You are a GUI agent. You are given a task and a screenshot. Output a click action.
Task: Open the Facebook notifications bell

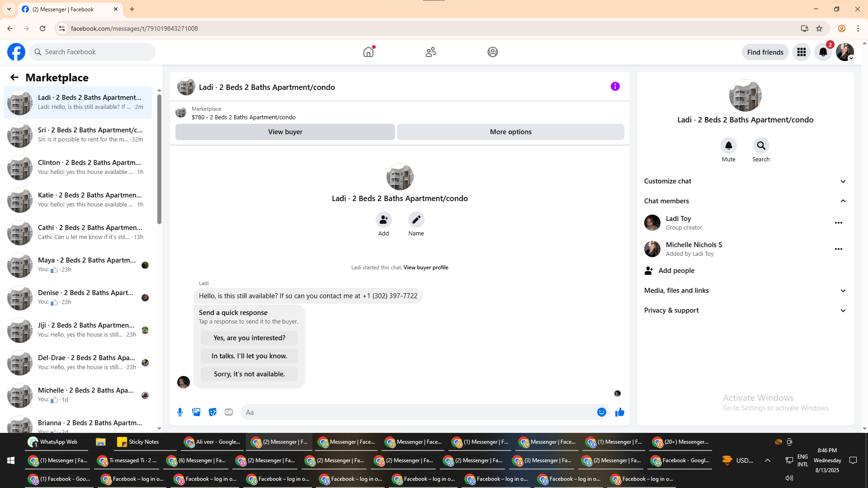coord(823,52)
